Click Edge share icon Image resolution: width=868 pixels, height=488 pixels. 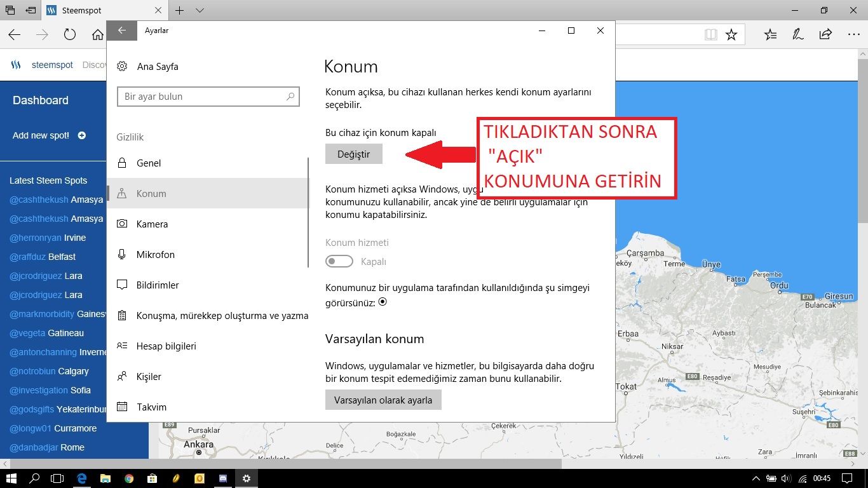(x=825, y=35)
